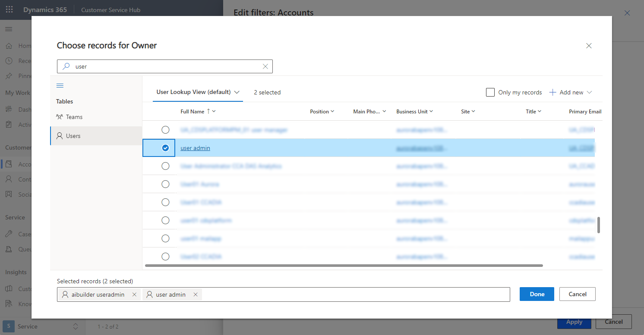Click the search magnifier icon
This screenshot has height=335, width=644.
(x=66, y=66)
